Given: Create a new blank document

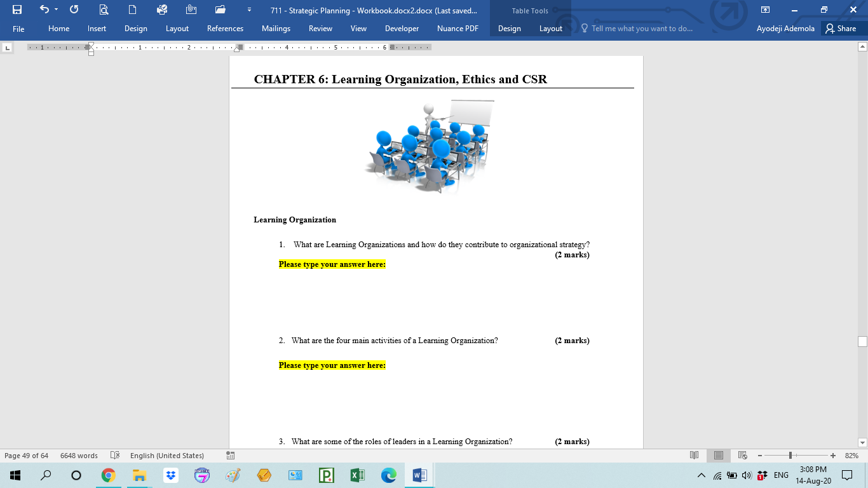Looking at the screenshot, I should pos(132,10).
